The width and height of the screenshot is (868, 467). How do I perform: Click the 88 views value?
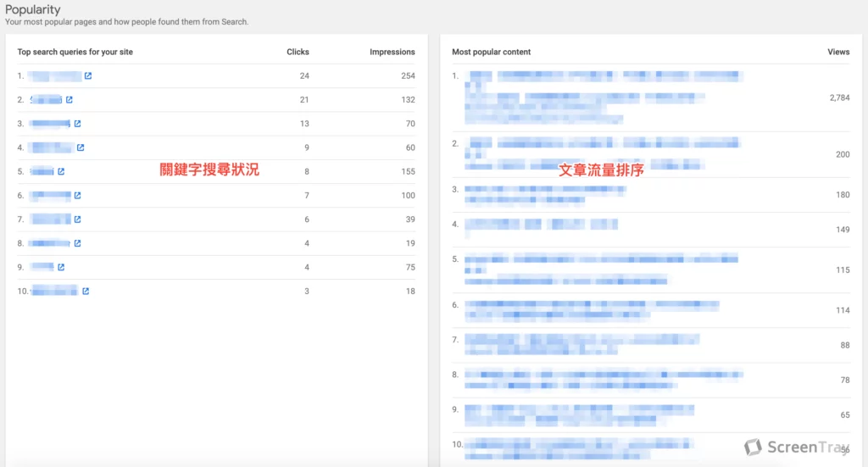coord(845,345)
